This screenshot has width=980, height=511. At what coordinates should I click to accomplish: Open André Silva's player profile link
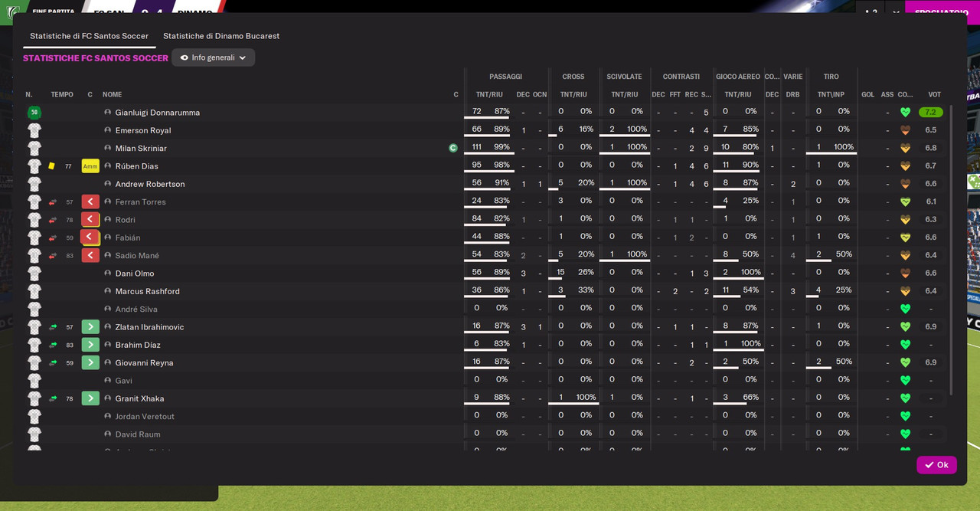(136, 310)
